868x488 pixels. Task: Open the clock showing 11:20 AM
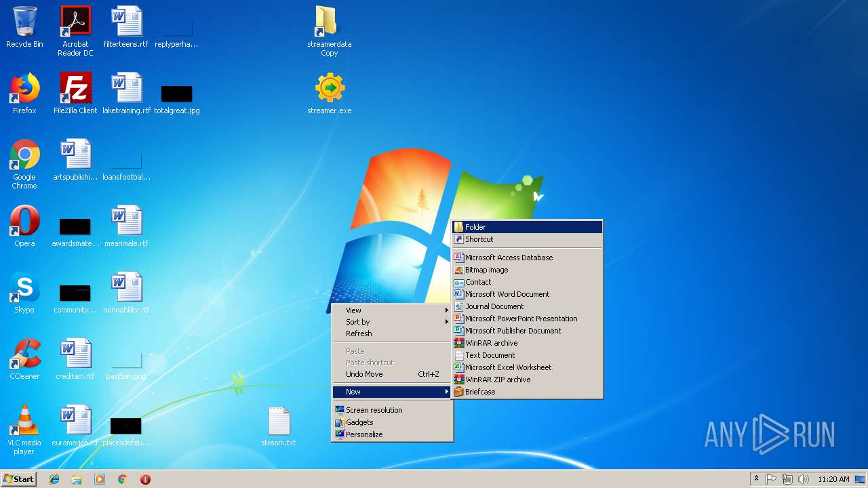point(833,479)
